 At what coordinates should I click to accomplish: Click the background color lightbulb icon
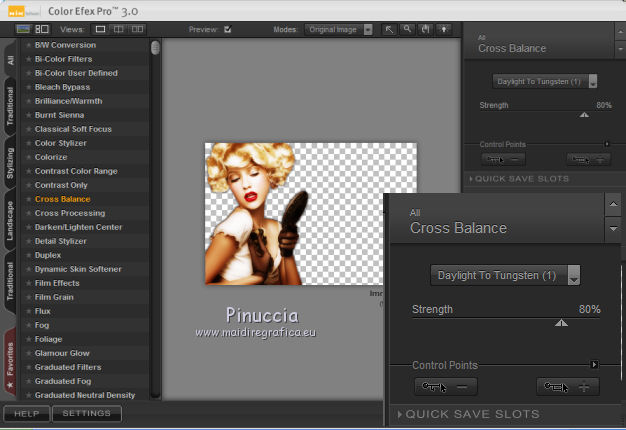pyautogui.click(x=443, y=30)
